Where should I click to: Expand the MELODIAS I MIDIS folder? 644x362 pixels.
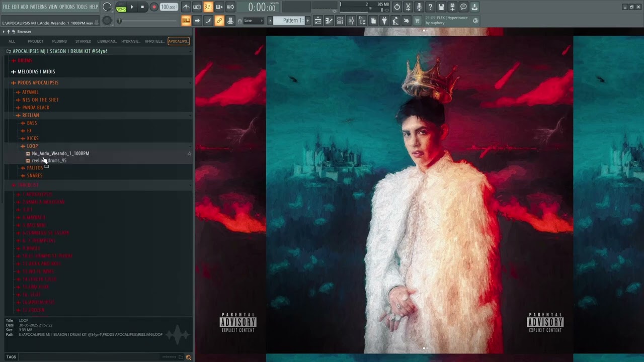click(36, 72)
